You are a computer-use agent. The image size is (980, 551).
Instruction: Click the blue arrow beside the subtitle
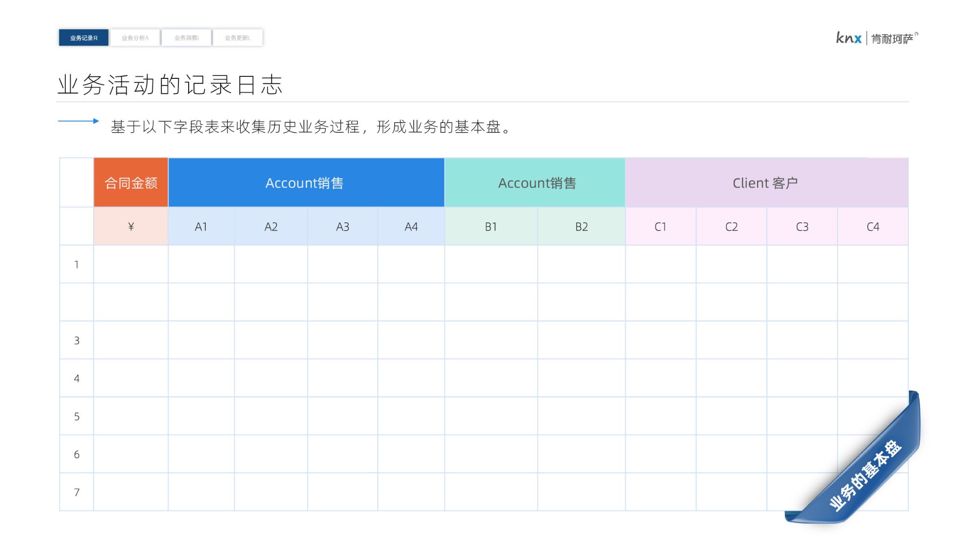(x=78, y=121)
